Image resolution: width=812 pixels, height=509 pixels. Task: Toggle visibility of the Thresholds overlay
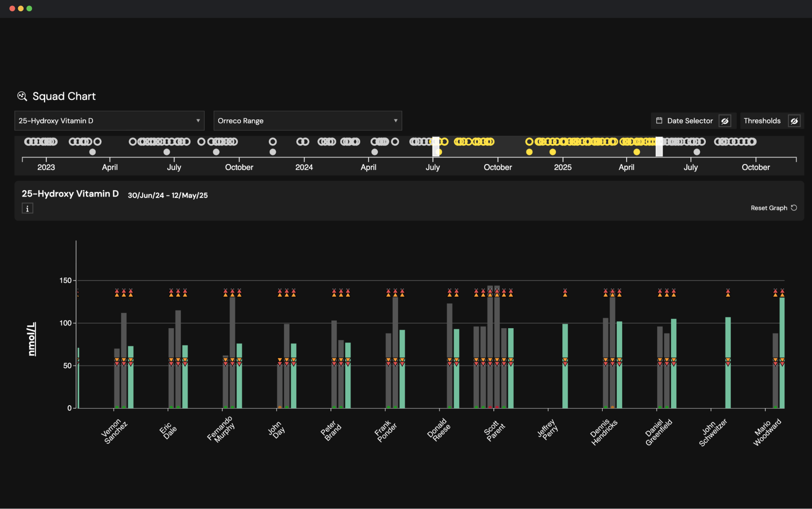(795, 120)
